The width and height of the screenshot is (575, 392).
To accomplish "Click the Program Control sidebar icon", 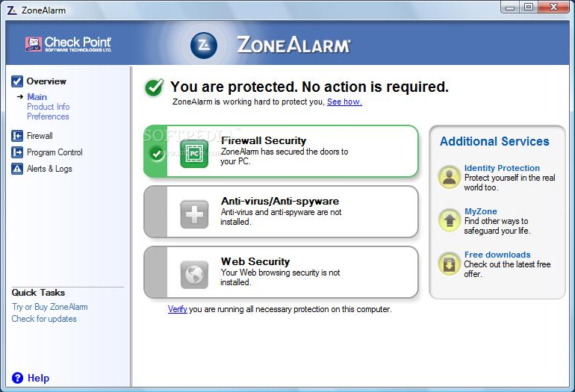I will coord(17,152).
